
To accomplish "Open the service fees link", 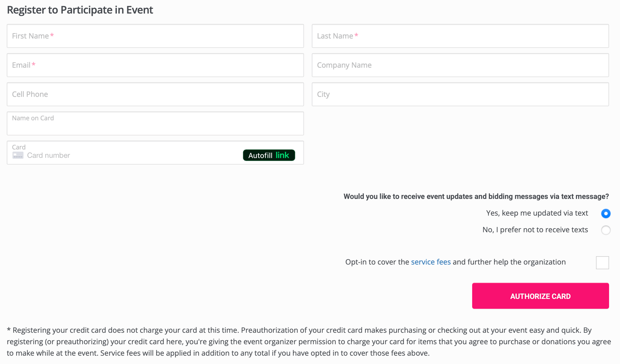I will click(431, 262).
